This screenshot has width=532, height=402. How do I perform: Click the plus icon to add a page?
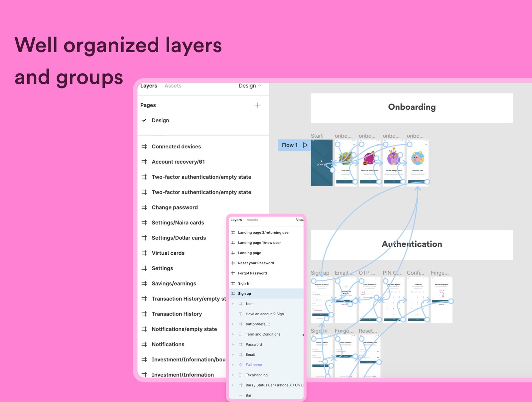pyautogui.click(x=258, y=105)
